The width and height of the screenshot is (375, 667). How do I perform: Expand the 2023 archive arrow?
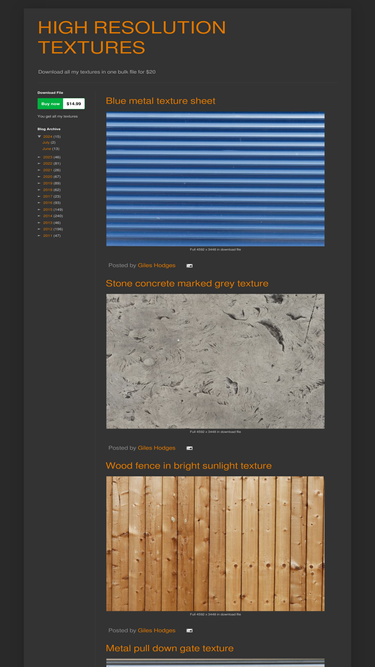(x=40, y=157)
